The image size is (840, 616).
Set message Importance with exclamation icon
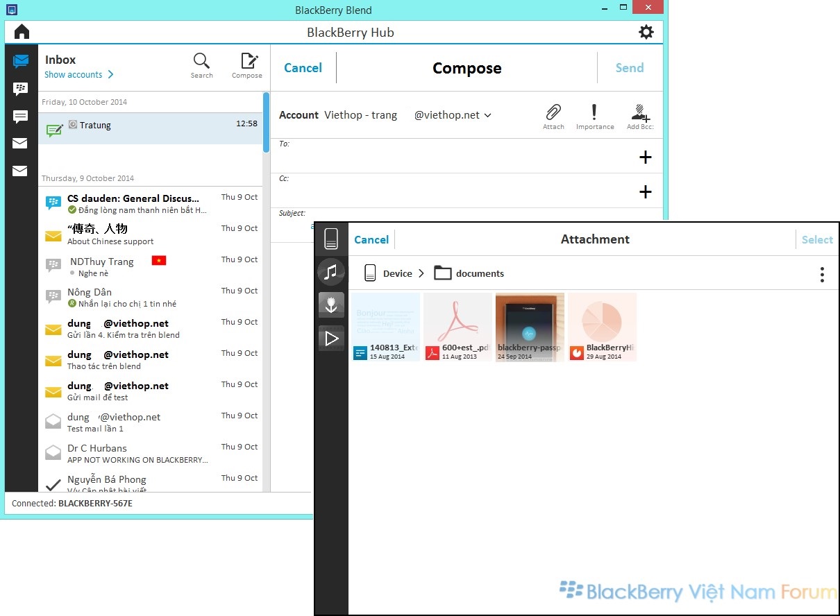(x=594, y=116)
